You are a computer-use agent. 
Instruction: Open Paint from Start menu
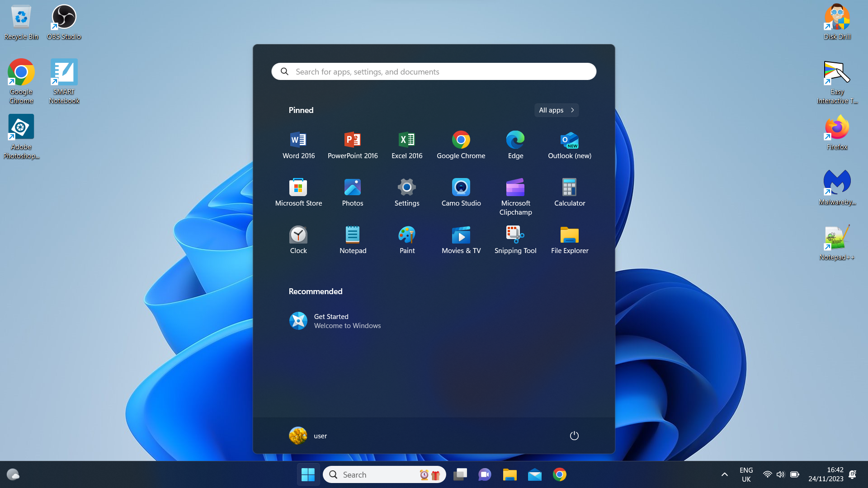tap(407, 240)
